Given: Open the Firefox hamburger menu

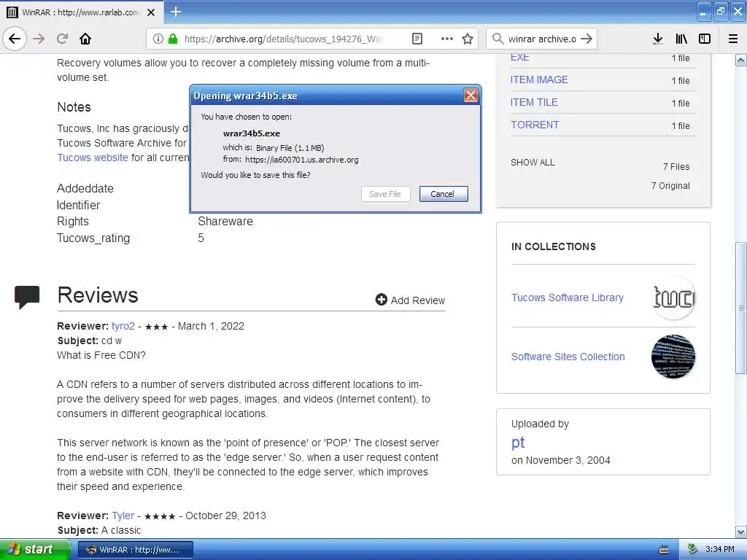Looking at the screenshot, I should [733, 39].
